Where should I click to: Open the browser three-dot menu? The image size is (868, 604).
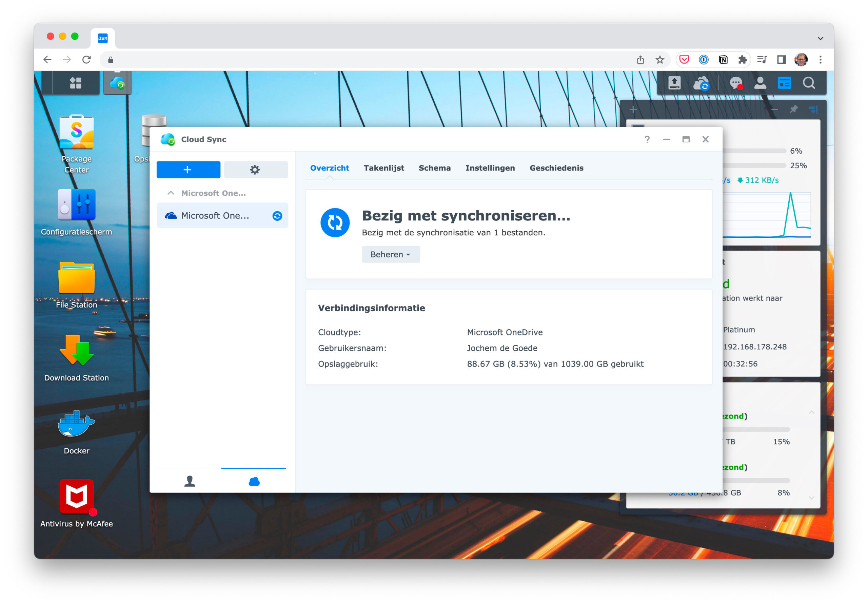(821, 60)
